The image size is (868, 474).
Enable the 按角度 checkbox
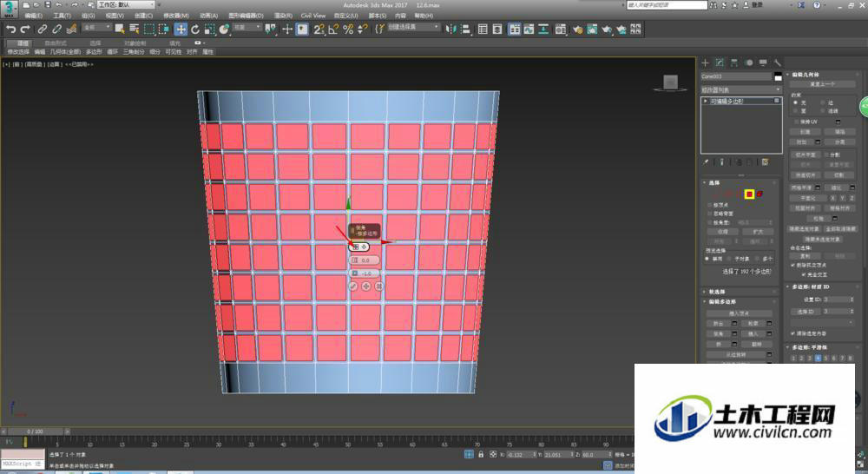click(710, 222)
